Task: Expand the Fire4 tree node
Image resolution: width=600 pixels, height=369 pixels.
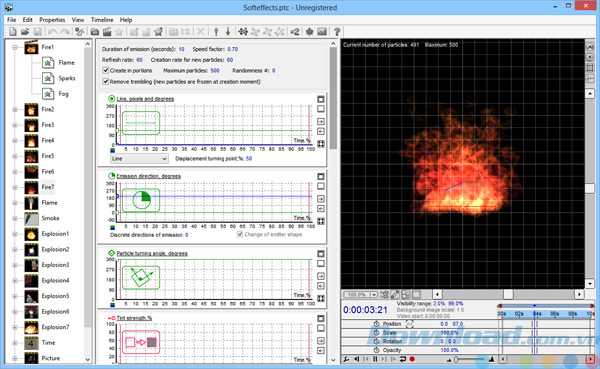Action: (x=15, y=140)
